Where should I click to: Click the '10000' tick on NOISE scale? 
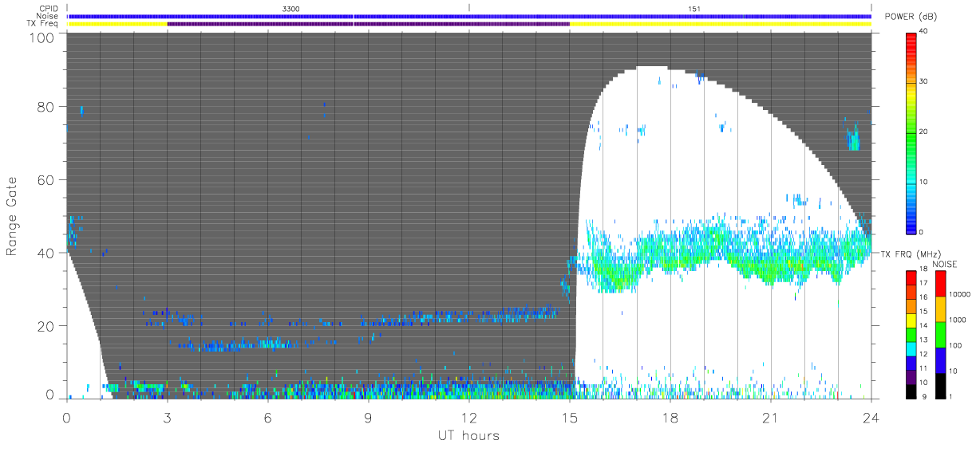[x=959, y=295]
